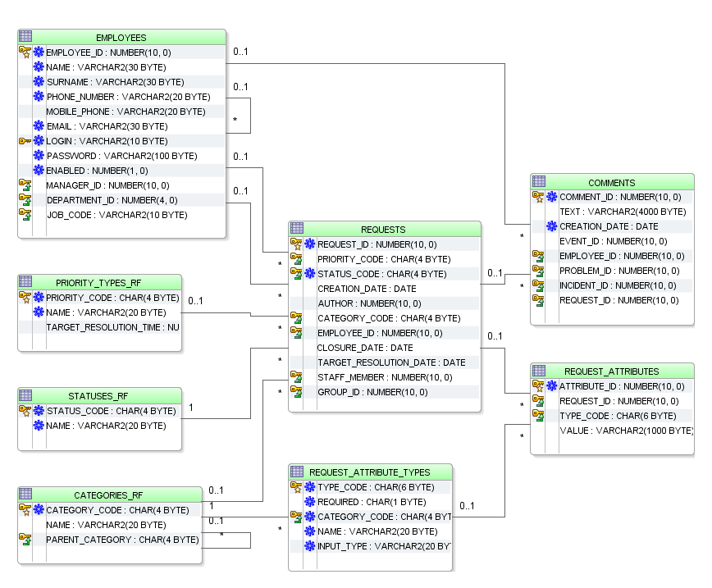Select 'CATEGORY_CODE : CHAR(4 BYTE)' in REQUESTS

pyautogui.click(x=389, y=318)
